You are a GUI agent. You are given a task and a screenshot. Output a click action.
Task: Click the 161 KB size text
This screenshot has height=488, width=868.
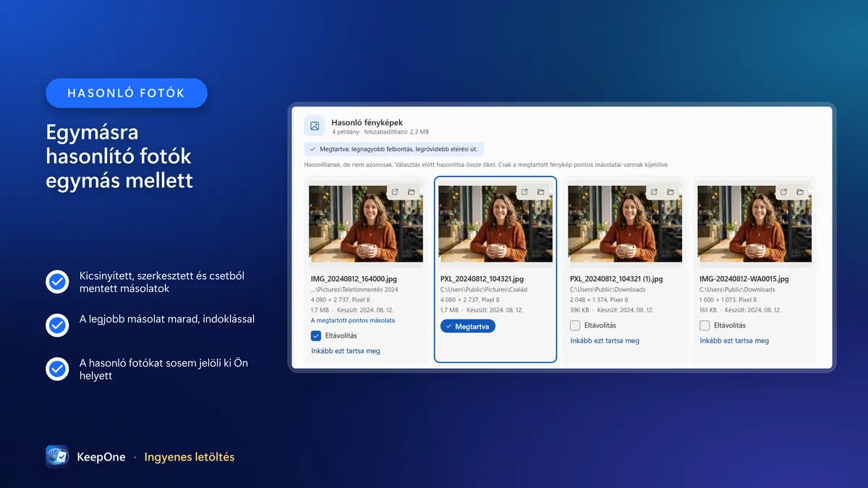pos(709,309)
